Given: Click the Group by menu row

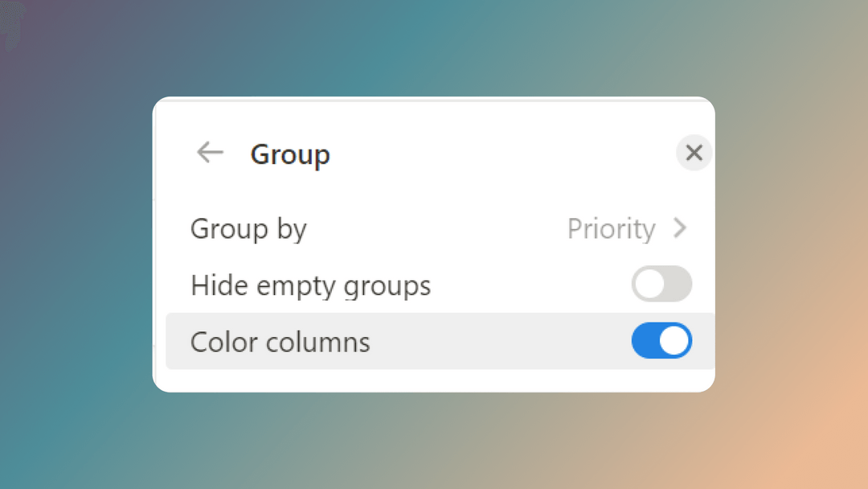Looking at the screenshot, I should (x=434, y=228).
